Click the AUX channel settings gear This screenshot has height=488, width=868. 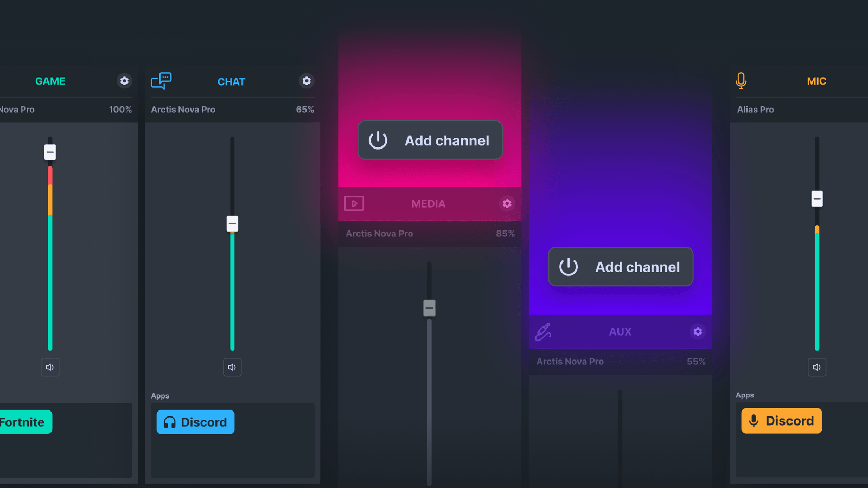coord(698,331)
